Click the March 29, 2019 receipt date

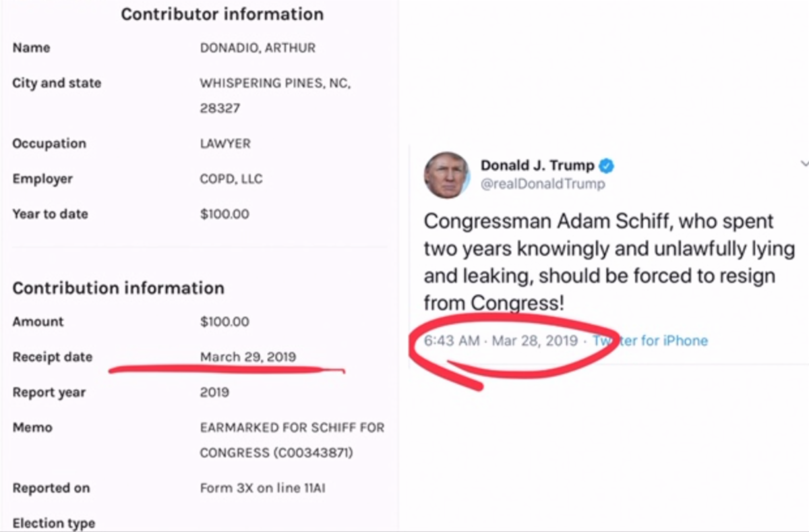[247, 357]
